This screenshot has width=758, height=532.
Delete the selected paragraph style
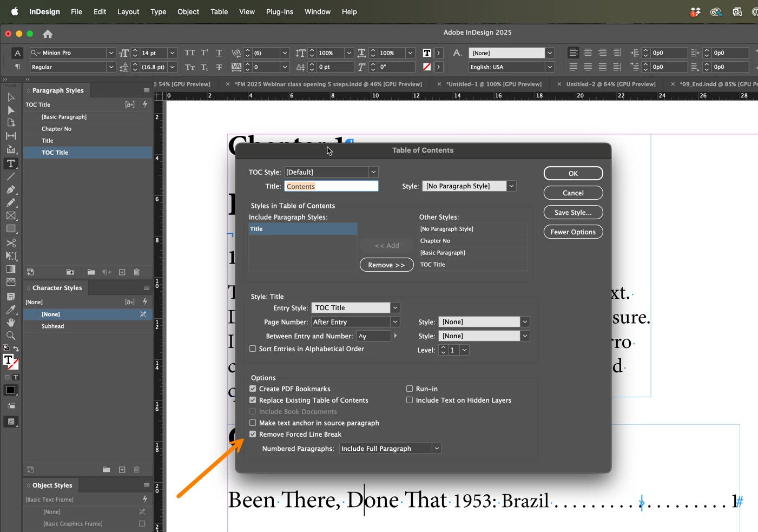click(x=137, y=272)
